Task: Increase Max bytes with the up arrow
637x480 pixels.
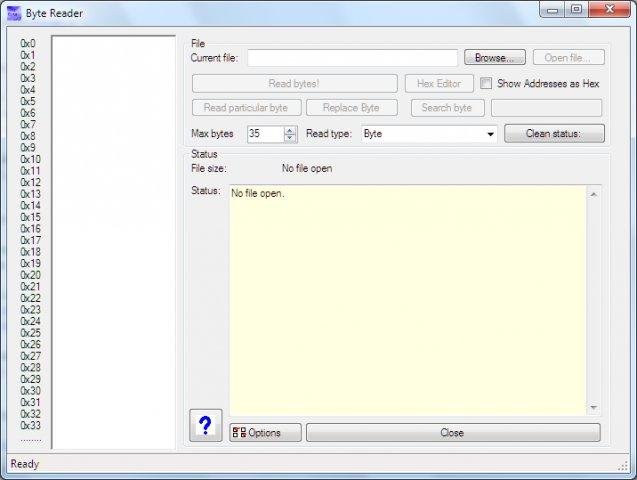Action: coord(290,130)
